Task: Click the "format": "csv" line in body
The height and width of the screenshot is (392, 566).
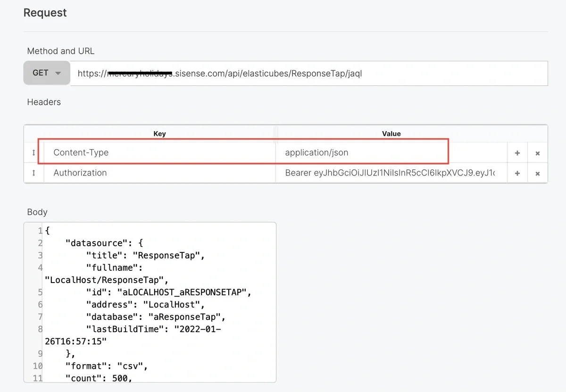Action: tap(107, 366)
